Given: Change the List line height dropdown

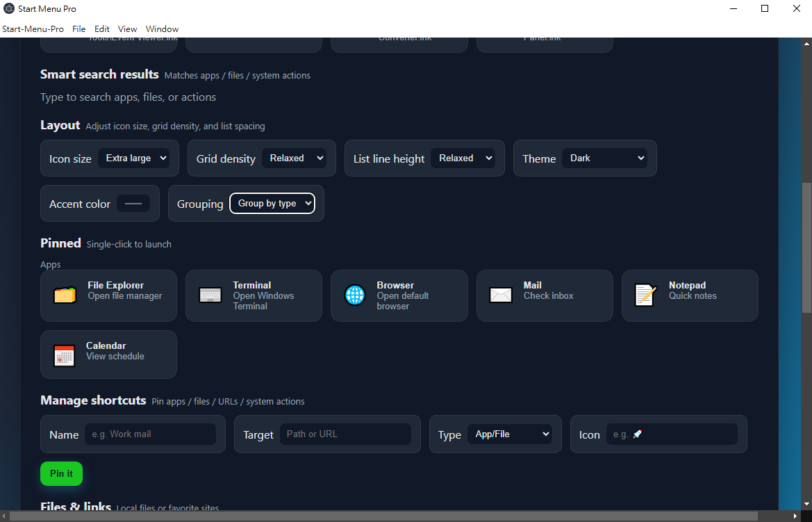Looking at the screenshot, I should [463, 158].
